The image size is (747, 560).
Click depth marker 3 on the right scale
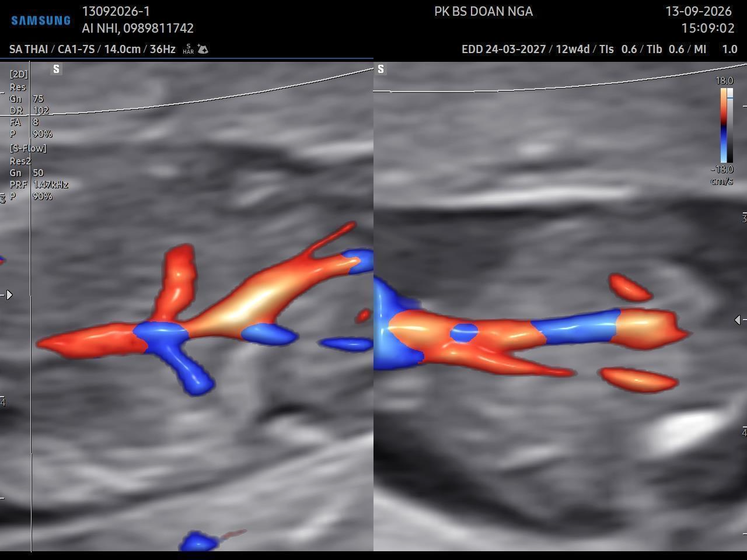(744, 218)
